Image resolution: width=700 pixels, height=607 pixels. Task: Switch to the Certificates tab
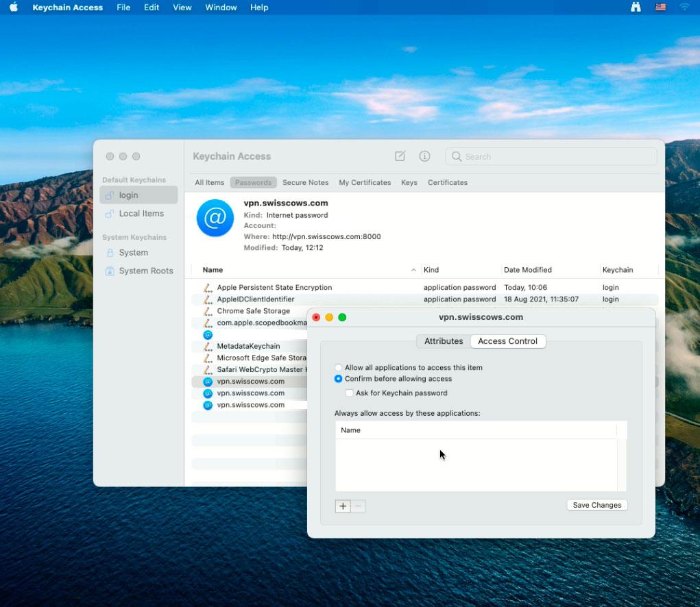click(447, 182)
